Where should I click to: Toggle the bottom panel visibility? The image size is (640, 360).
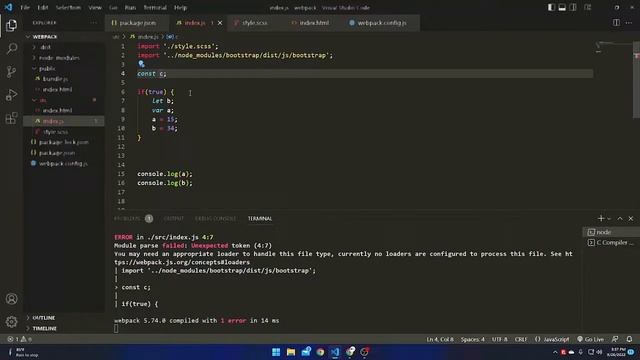tap(562, 7)
